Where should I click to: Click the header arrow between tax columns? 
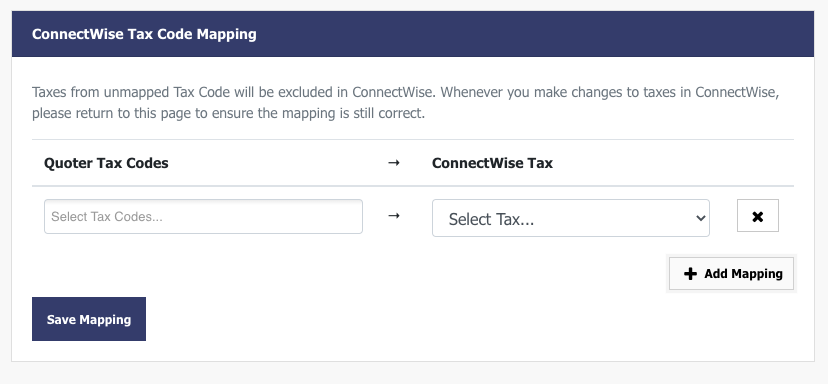click(x=393, y=163)
